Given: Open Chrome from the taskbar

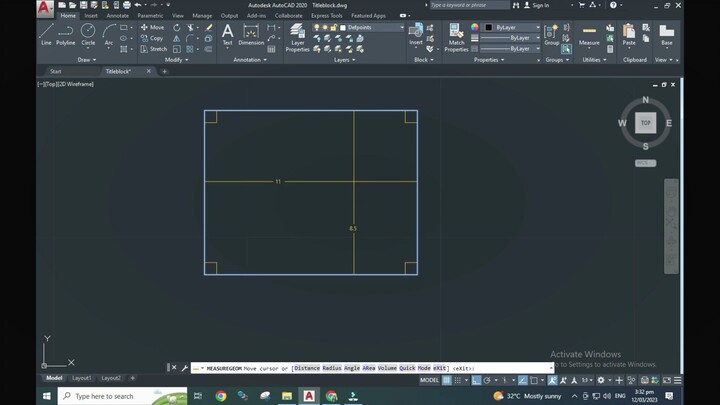Looking at the screenshot, I should point(221,396).
